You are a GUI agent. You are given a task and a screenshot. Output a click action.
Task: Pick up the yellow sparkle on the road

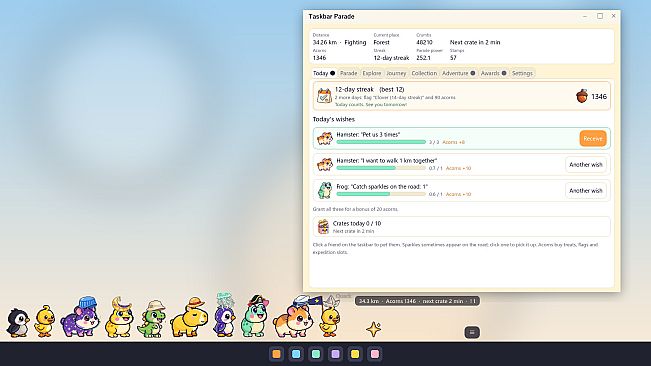click(x=374, y=329)
